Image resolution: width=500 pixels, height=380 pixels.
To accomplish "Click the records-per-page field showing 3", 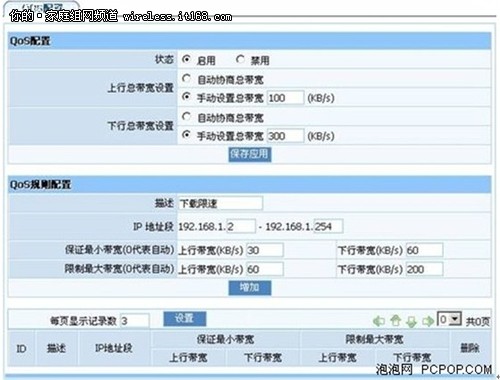I will click(x=135, y=321).
